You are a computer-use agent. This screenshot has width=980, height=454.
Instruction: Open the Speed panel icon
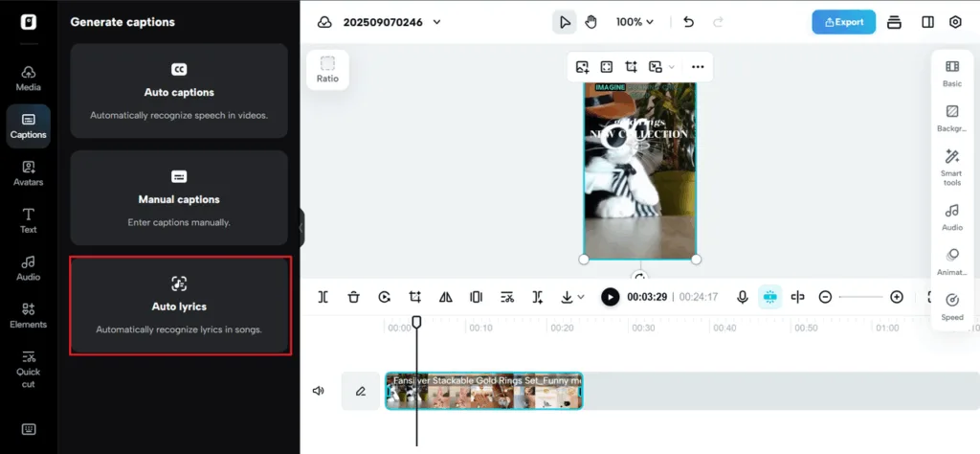[x=951, y=306]
